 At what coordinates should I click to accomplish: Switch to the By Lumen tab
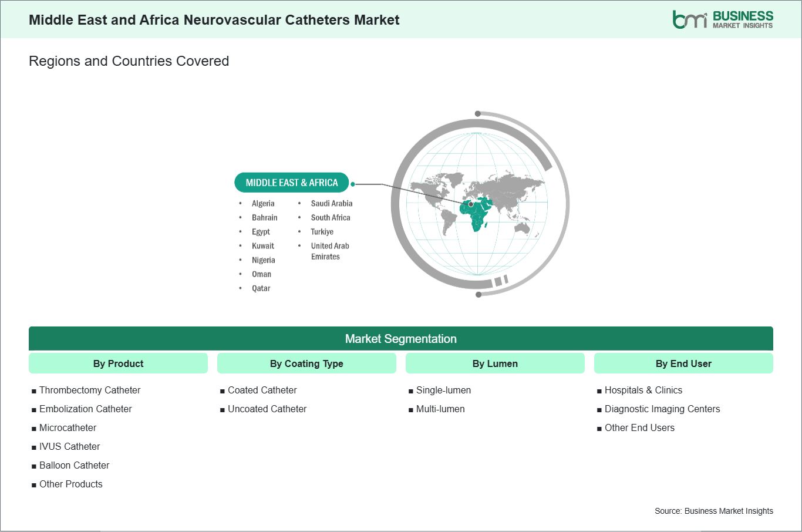pyautogui.click(x=495, y=363)
